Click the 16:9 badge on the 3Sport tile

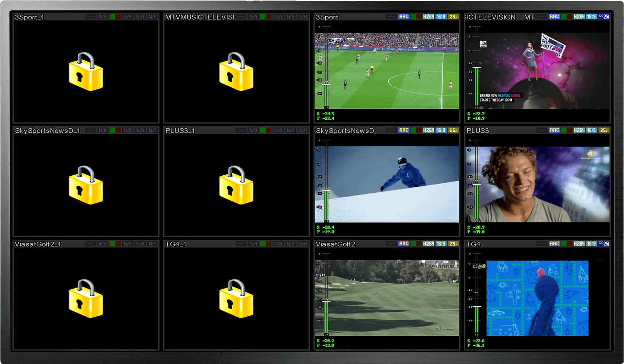(441, 17)
